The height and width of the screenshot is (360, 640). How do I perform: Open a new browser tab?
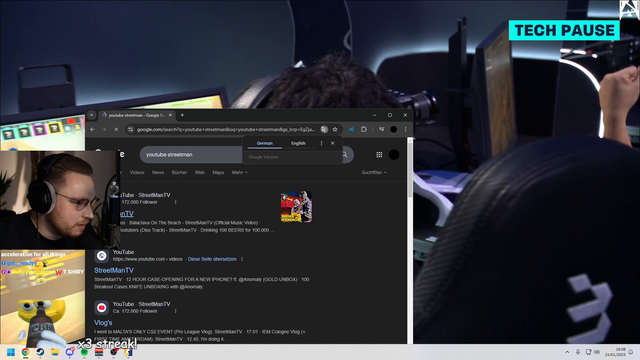click(x=182, y=115)
